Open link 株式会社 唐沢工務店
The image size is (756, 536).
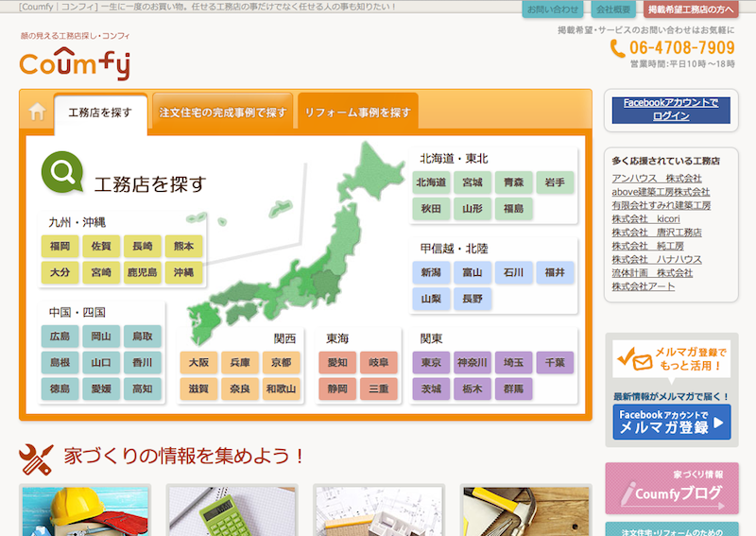[x=657, y=232]
